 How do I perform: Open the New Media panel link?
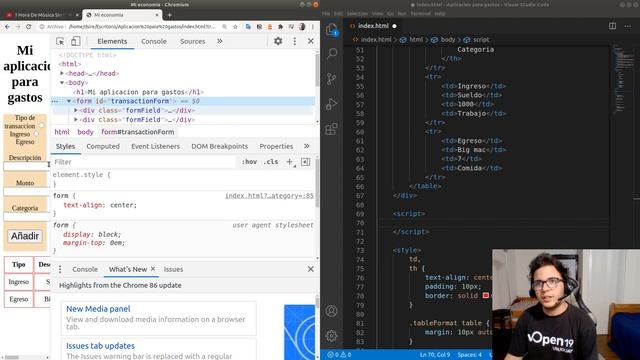point(98,309)
